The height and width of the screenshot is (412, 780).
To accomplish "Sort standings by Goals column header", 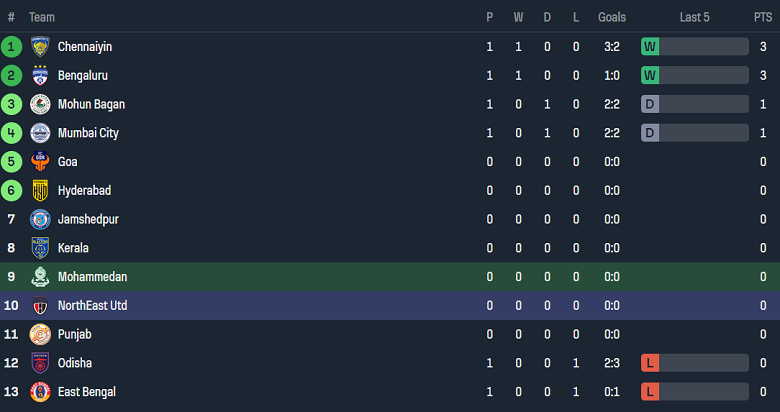I will click(x=612, y=17).
